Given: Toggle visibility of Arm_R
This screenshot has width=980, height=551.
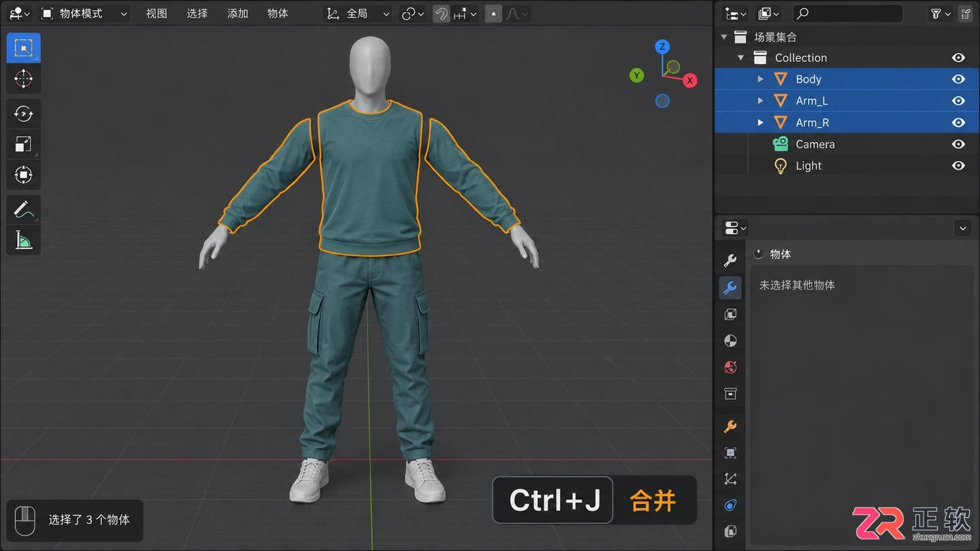Looking at the screenshot, I should (958, 122).
